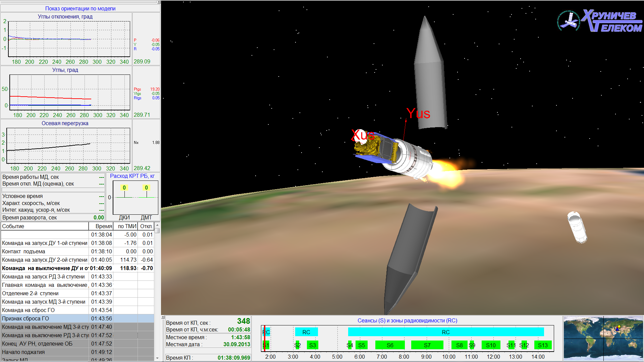Image resolution: width=644 pixels, height=362 pixels.
Task: Click the ДКИ fuel consumption value
Action: (x=124, y=188)
